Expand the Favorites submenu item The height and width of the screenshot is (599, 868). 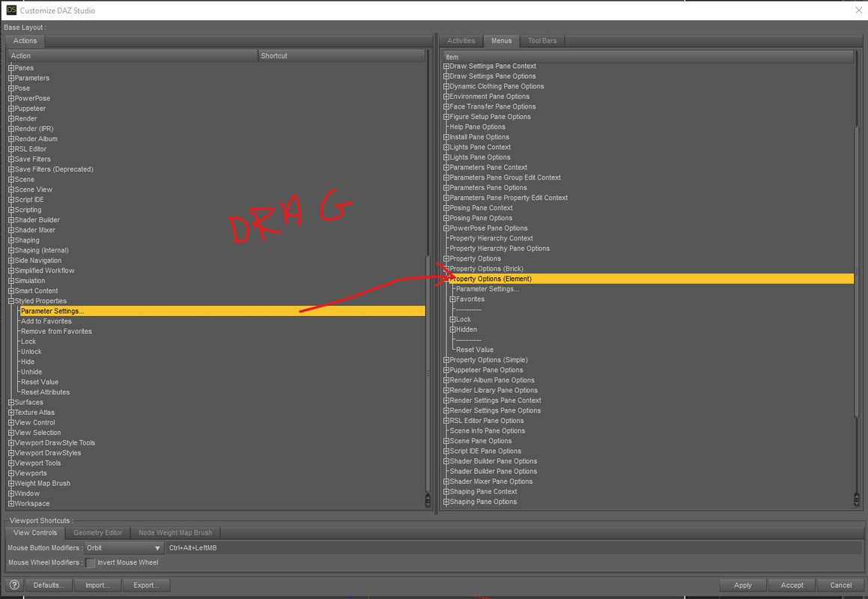pos(453,299)
